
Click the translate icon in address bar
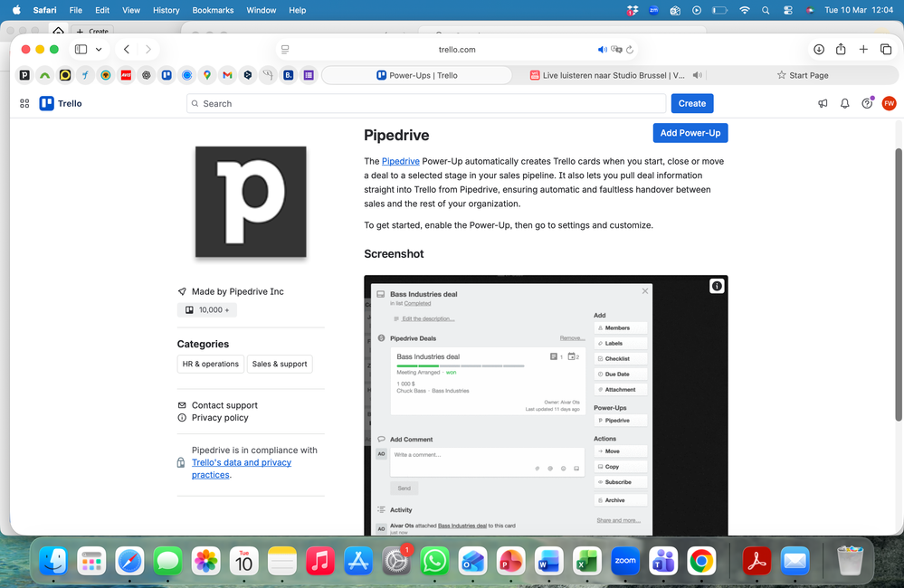click(616, 50)
